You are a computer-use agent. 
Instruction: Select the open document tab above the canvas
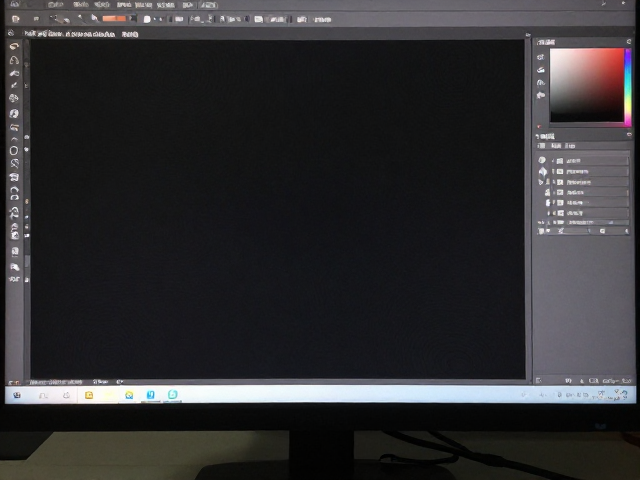[x=70, y=34]
